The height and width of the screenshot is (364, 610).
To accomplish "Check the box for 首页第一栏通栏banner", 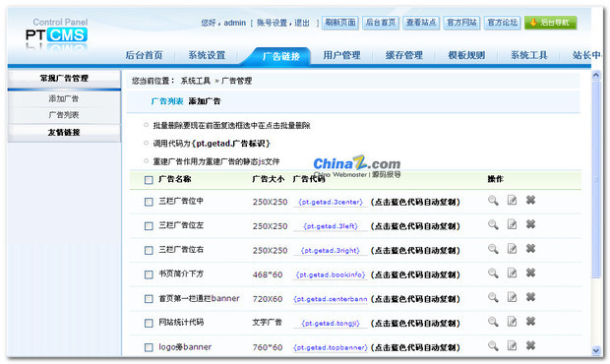I will point(149,299).
